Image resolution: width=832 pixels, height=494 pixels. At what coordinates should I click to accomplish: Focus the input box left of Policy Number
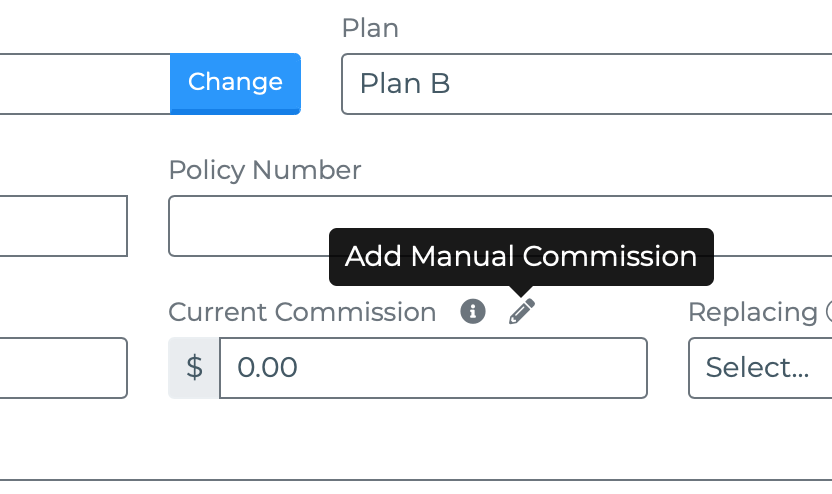pos(64,226)
